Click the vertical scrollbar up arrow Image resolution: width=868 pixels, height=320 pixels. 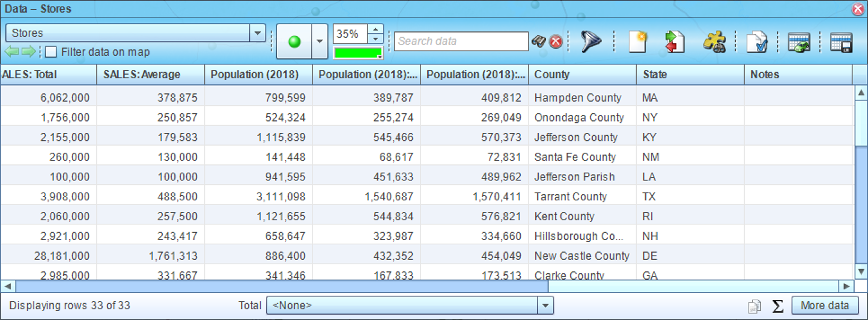click(x=861, y=92)
